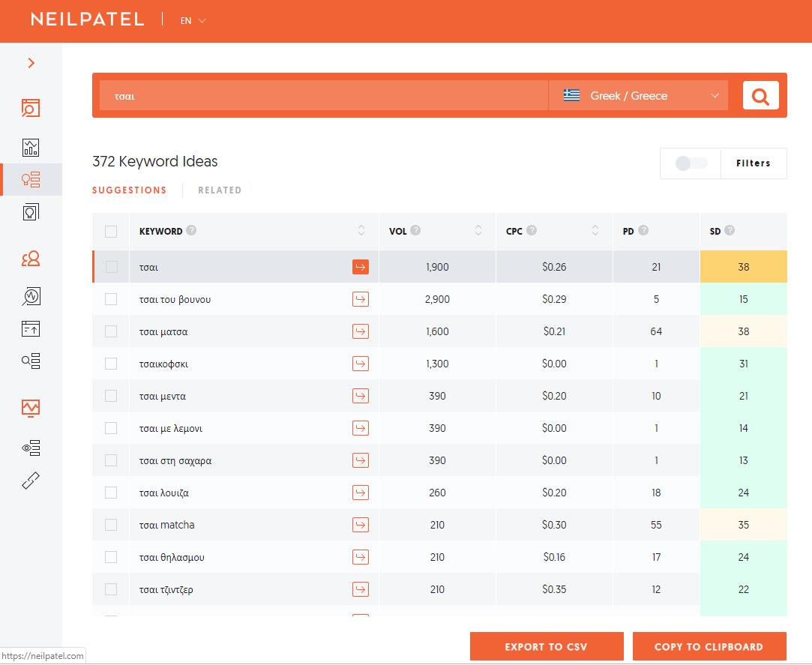Tick the checkbox for τσαι του βουνου
The image size is (812, 665).
coord(111,299)
